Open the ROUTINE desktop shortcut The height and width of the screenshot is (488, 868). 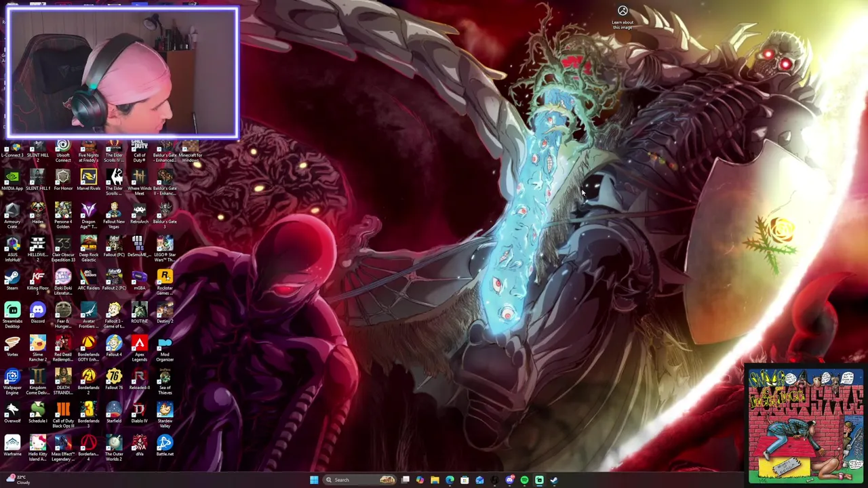pos(139,313)
